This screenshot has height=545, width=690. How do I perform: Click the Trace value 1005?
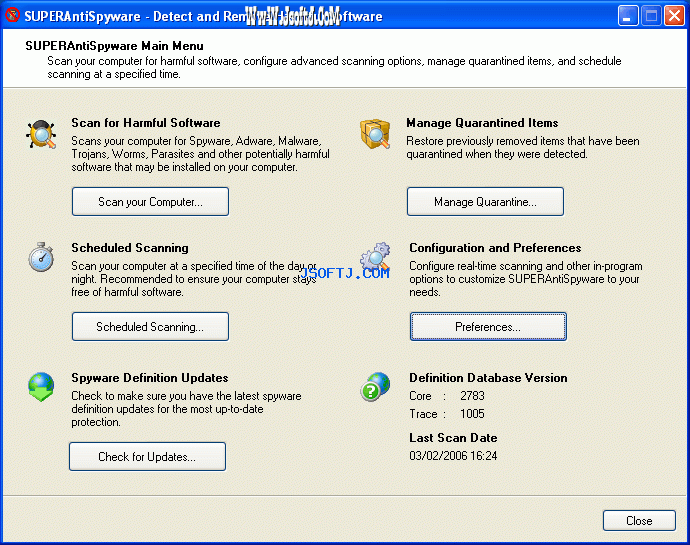[x=472, y=414]
